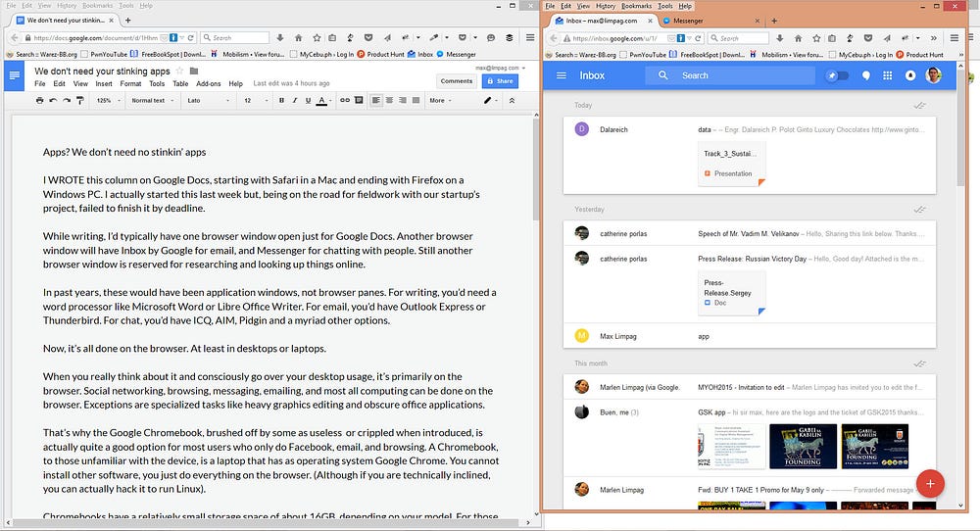Open Downloads arrow in the Docs browser window

(x=280, y=37)
